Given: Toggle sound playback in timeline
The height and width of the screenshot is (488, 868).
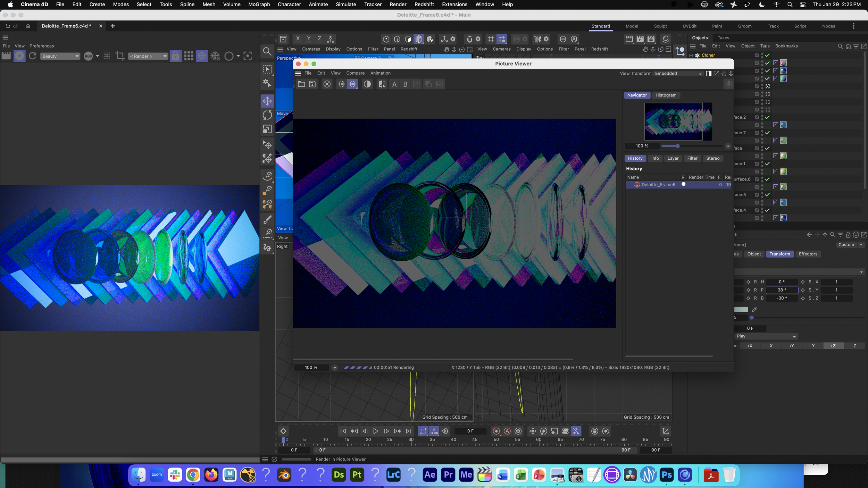Looking at the screenshot, I should 445,431.
